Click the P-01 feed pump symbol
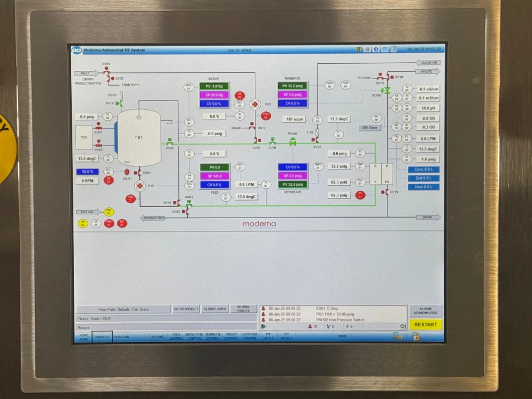The width and height of the screenshot is (532, 399). point(139,185)
